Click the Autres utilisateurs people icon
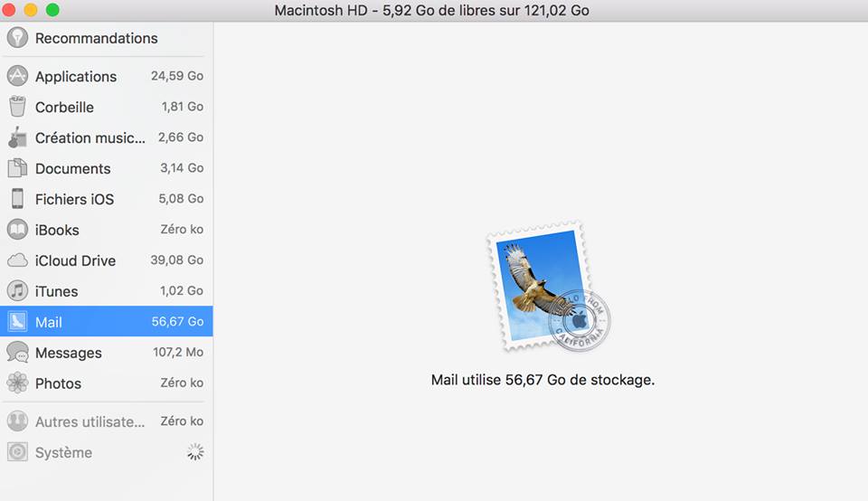The width and height of the screenshot is (868, 501). click(17, 421)
